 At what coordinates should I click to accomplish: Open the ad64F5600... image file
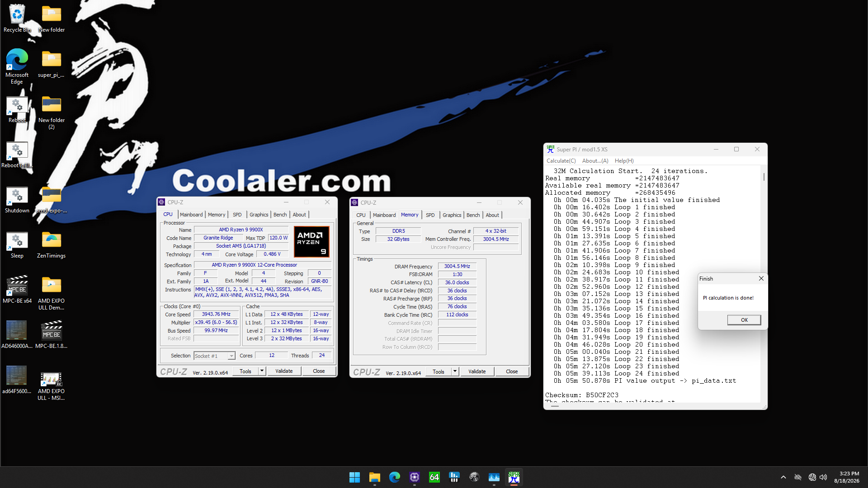(17, 380)
